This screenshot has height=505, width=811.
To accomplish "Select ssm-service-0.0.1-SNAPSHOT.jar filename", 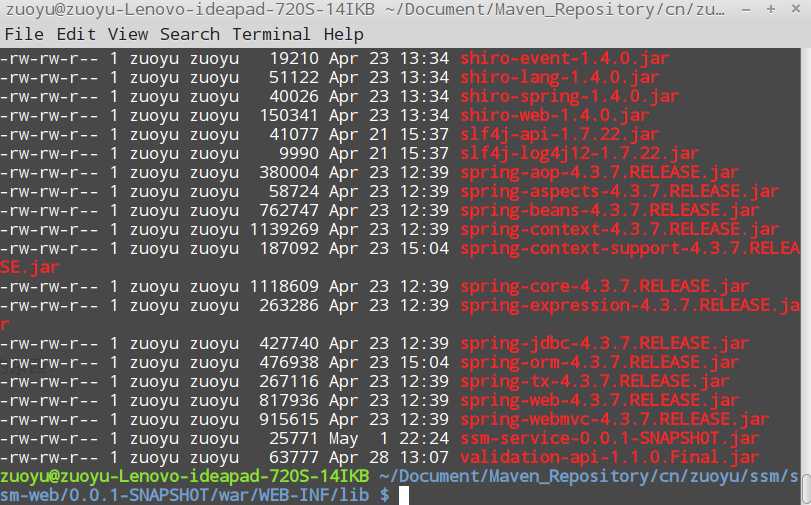I will coord(609,438).
